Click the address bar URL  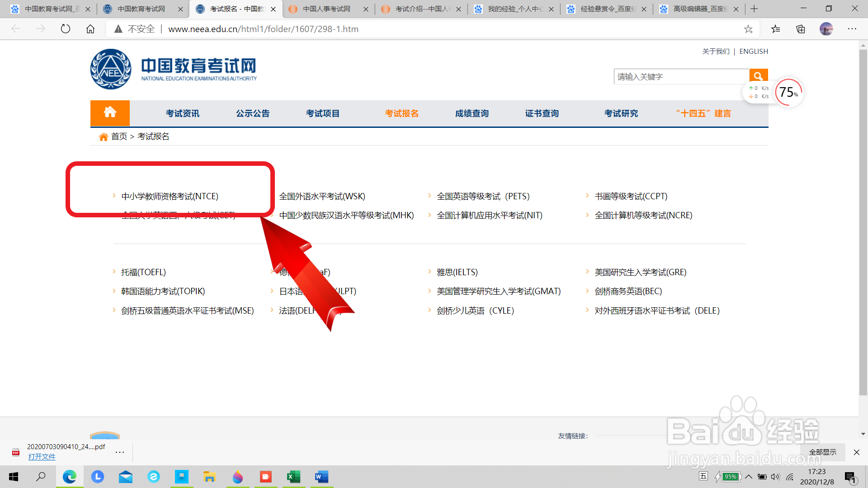264,29
